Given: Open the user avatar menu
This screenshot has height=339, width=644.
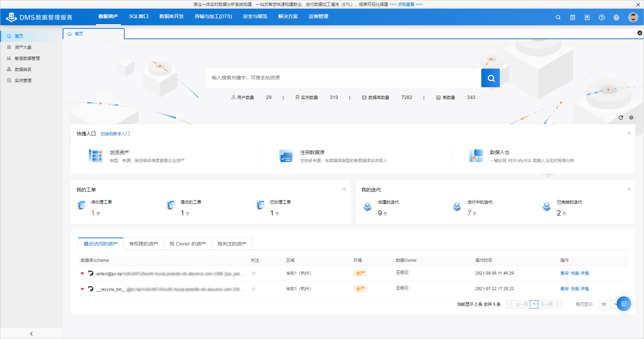Looking at the screenshot, I should click(x=633, y=17).
